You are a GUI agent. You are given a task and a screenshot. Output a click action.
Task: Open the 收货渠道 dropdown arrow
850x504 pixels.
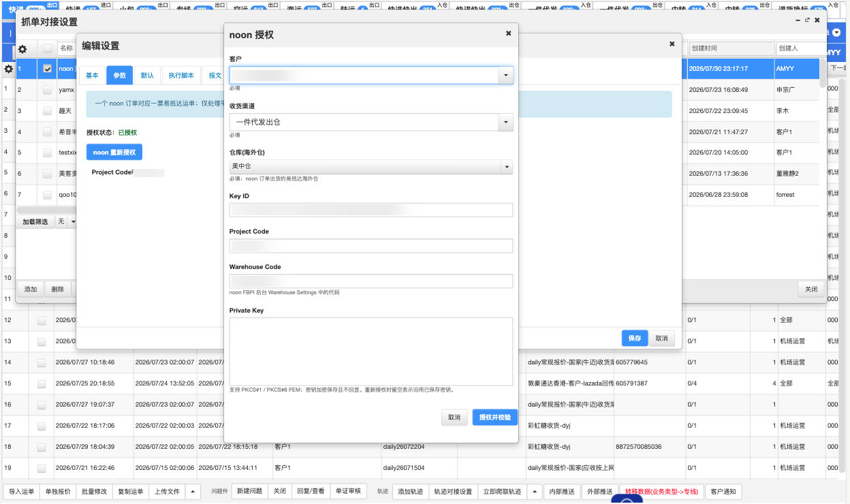pyautogui.click(x=505, y=123)
